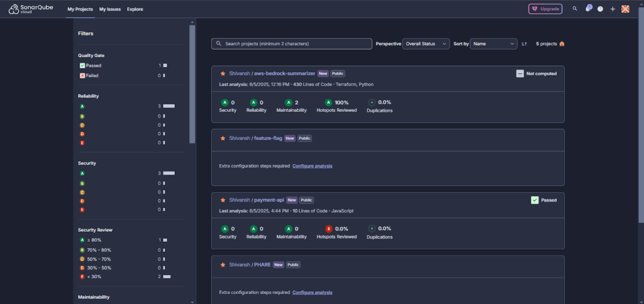The width and height of the screenshot is (644, 304).
Task: Toggle favorite star on payment-api project
Action: [x=223, y=200]
